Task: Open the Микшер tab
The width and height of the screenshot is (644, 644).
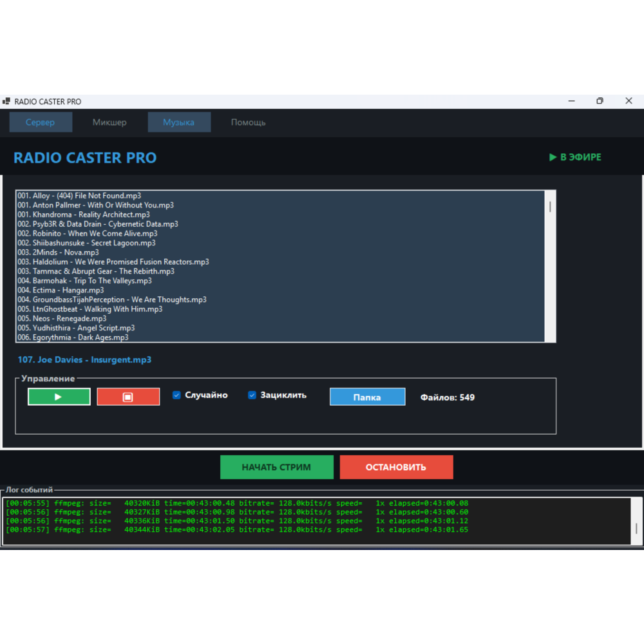Action: pos(109,122)
